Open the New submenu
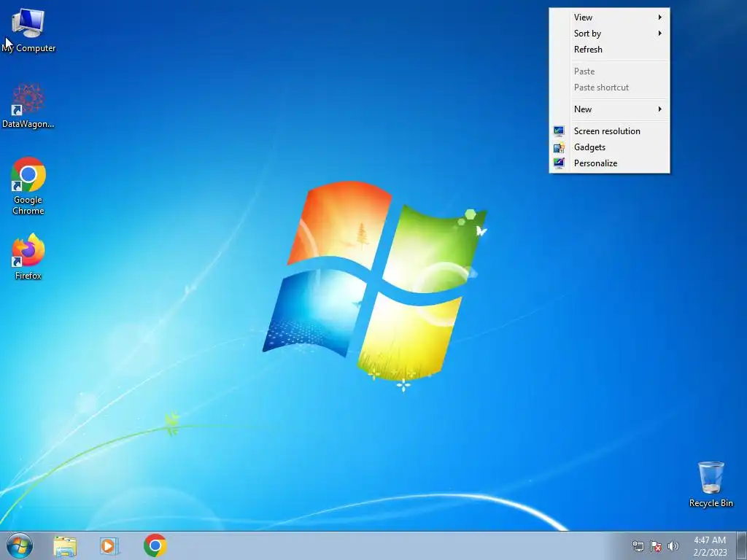747x560 pixels. pyautogui.click(x=609, y=109)
